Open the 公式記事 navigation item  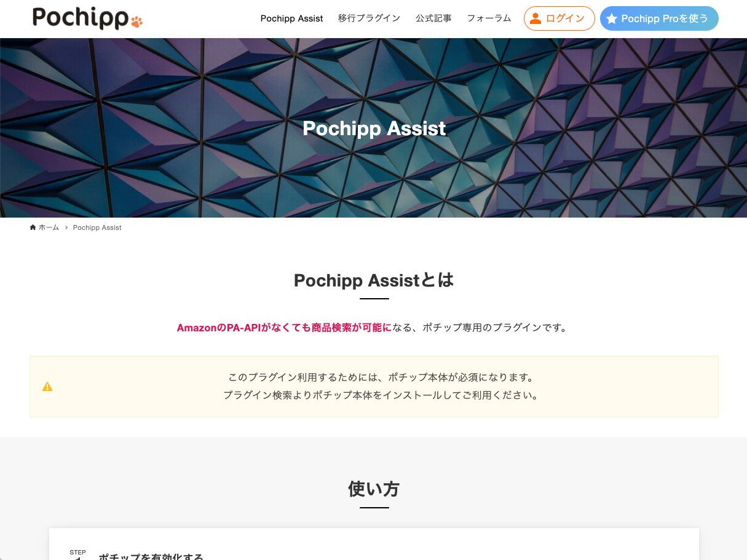(433, 18)
